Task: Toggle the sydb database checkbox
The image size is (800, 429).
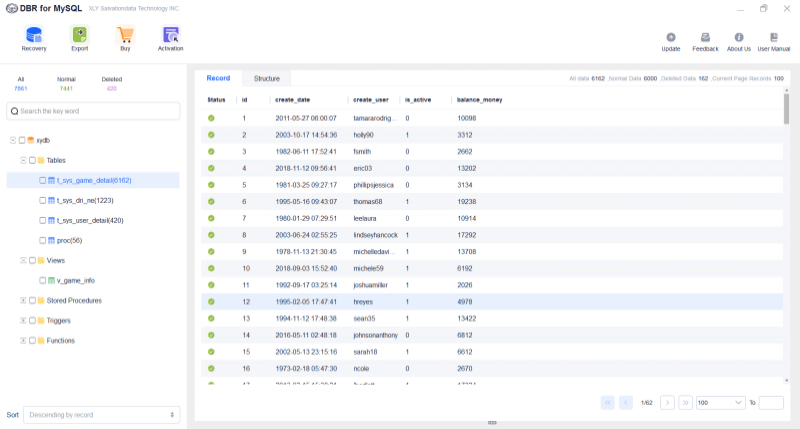Action: (22, 140)
